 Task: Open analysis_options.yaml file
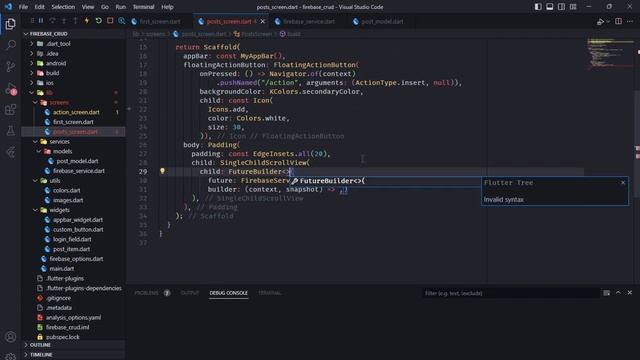coord(73,318)
